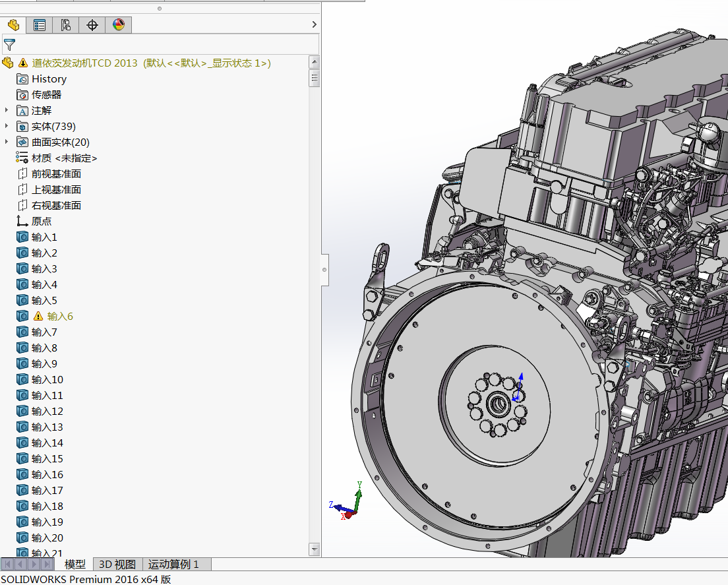The image size is (728, 585).
Task: Expand the 曲面实体(20) surface bodies folder
Action: (x=7, y=142)
